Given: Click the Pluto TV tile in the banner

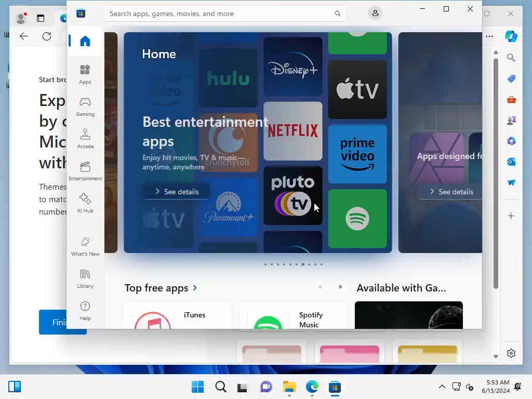Looking at the screenshot, I should (x=293, y=195).
